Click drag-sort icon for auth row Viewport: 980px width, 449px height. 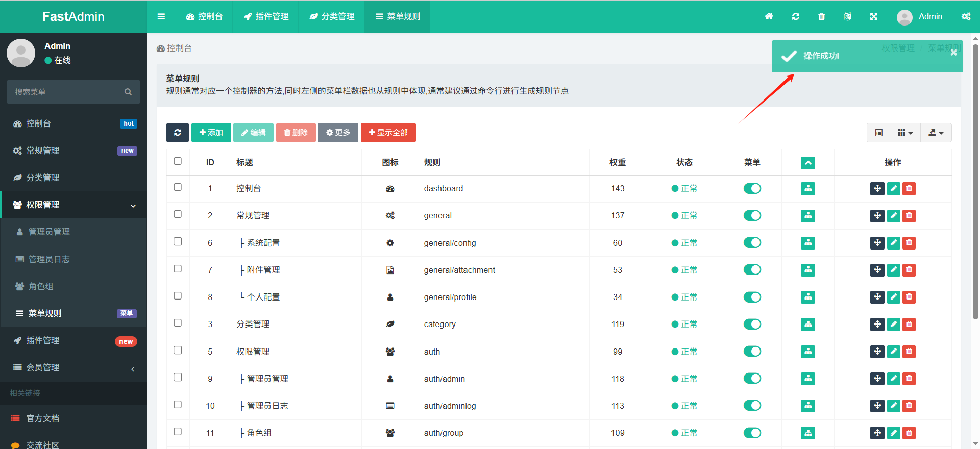coord(877,352)
